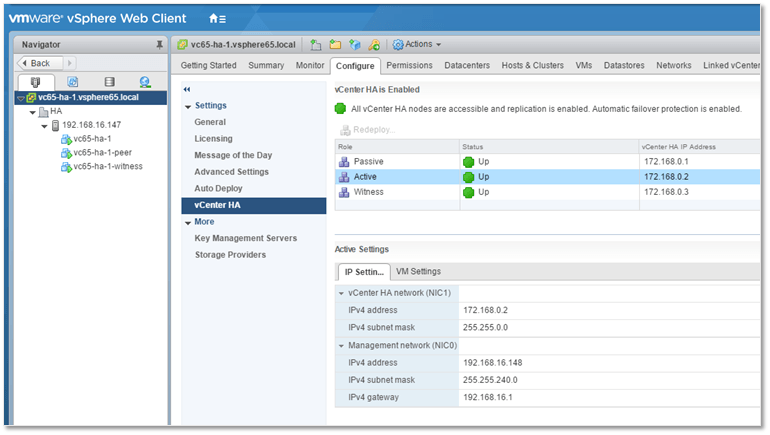Screen dimensions: 770x435
Task: Collapse the Settings section
Action: pos(188,107)
